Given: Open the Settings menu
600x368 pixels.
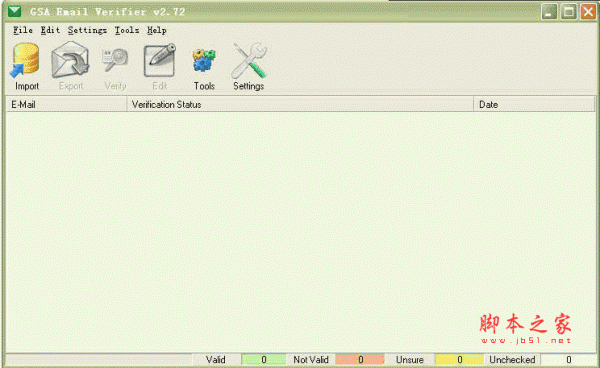Looking at the screenshot, I should click(87, 30).
